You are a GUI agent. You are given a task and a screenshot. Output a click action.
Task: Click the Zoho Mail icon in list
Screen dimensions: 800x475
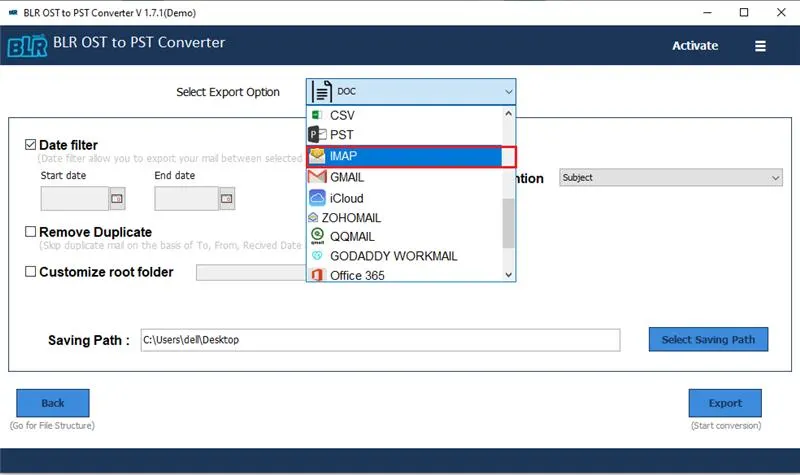click(x=313, y=218)
